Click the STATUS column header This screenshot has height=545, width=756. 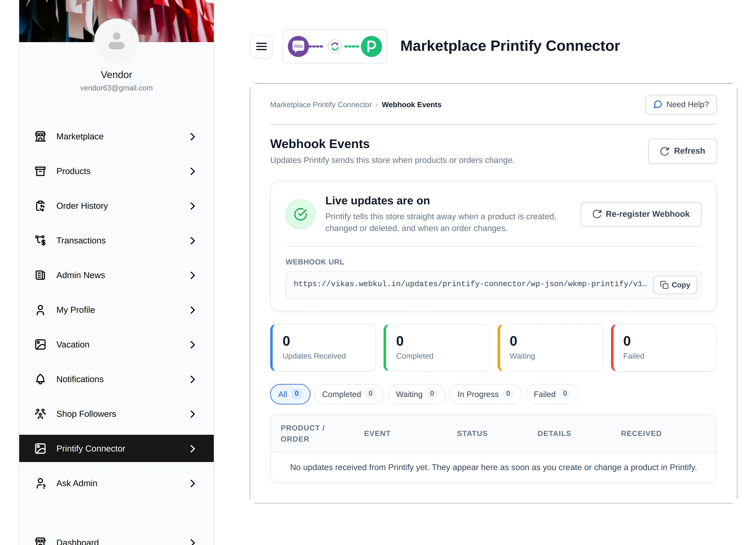tap(472, 434)
